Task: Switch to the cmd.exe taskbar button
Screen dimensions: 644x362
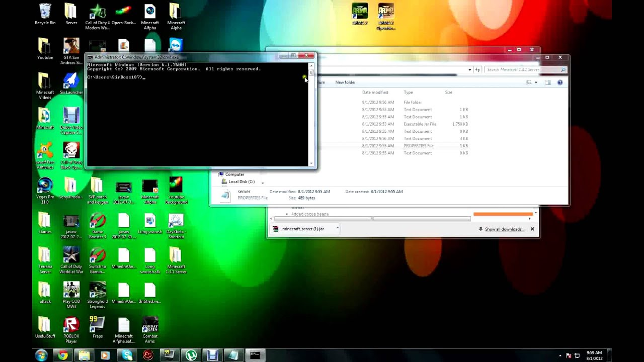Action: click(255, 355)
